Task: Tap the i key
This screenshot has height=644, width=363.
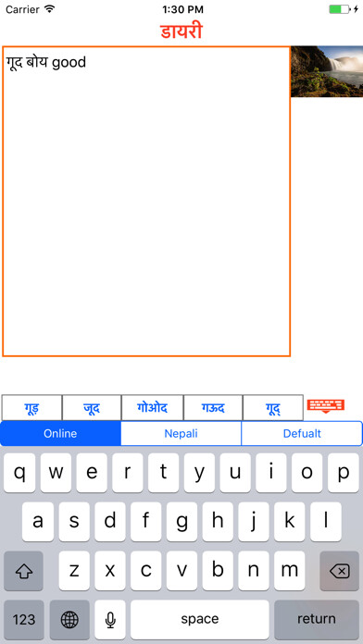Action: pos(271,473)
